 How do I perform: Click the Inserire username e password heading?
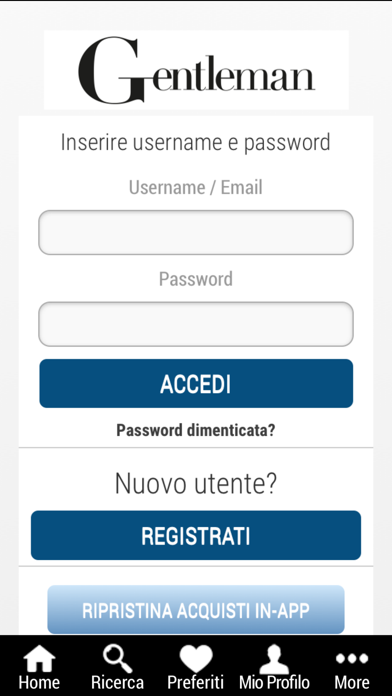pos(196,142)
